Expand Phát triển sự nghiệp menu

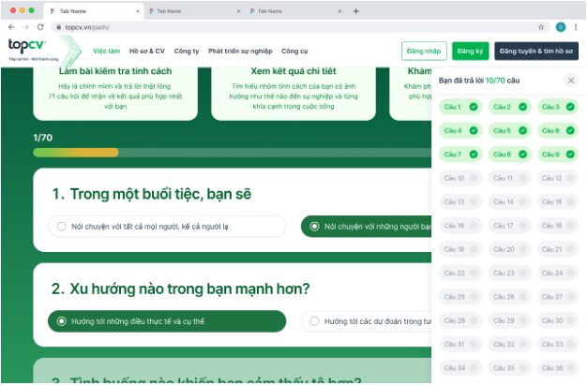240,51
